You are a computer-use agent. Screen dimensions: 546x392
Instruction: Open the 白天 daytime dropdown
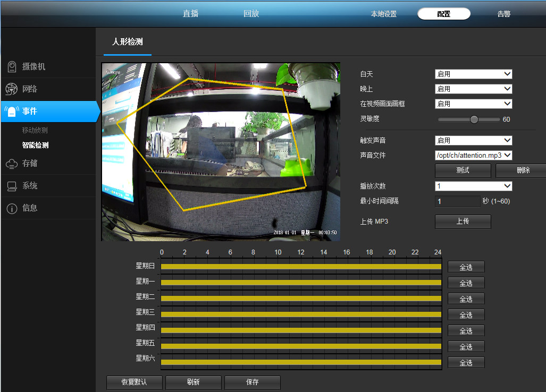pyautogui.click(x=473, y=74)
